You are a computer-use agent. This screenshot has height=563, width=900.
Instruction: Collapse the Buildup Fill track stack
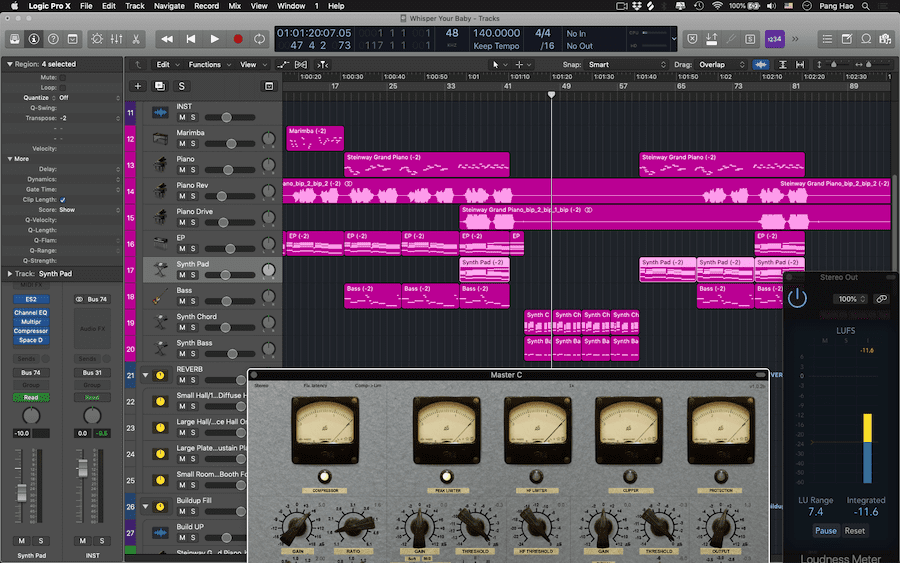click(145, 507)
